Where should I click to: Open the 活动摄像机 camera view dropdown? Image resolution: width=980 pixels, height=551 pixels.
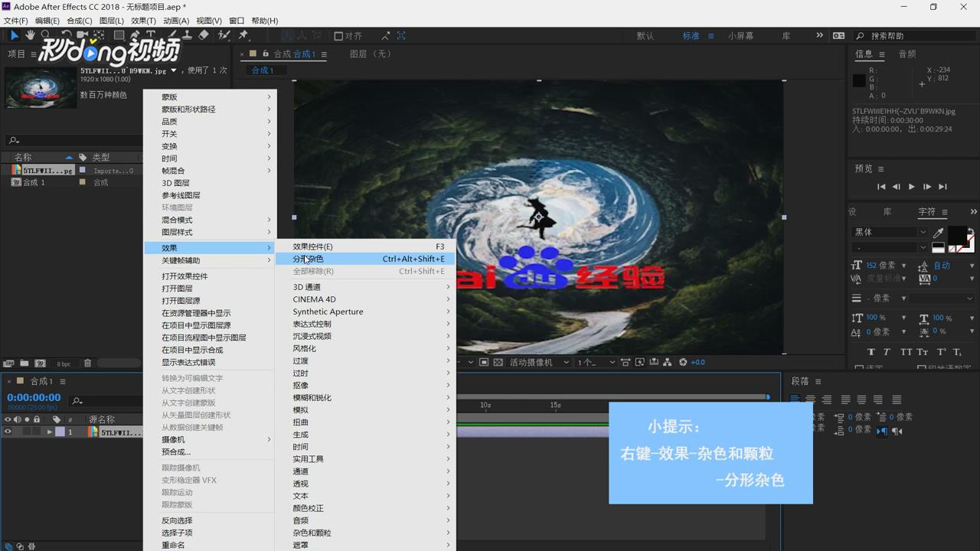coord(540,362)
